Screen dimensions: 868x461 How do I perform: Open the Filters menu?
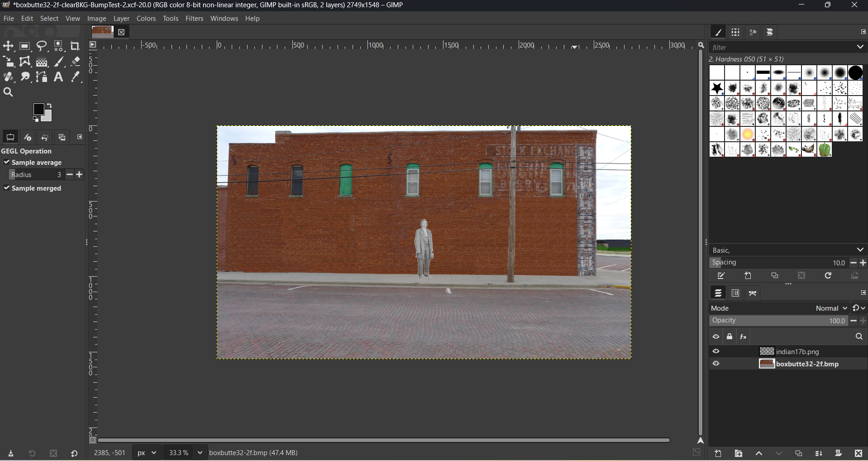[194, 19]
